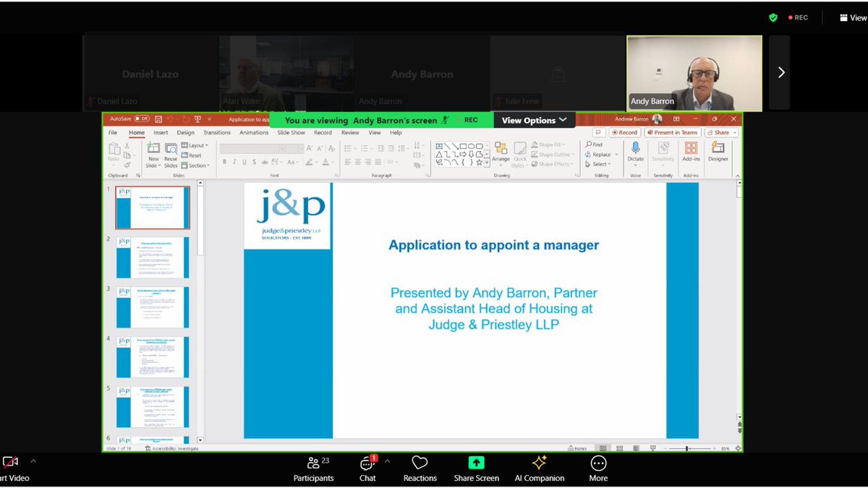The image size is (868, 488).
Task: Toggle the Notes pane
Action: pos(577,448)
